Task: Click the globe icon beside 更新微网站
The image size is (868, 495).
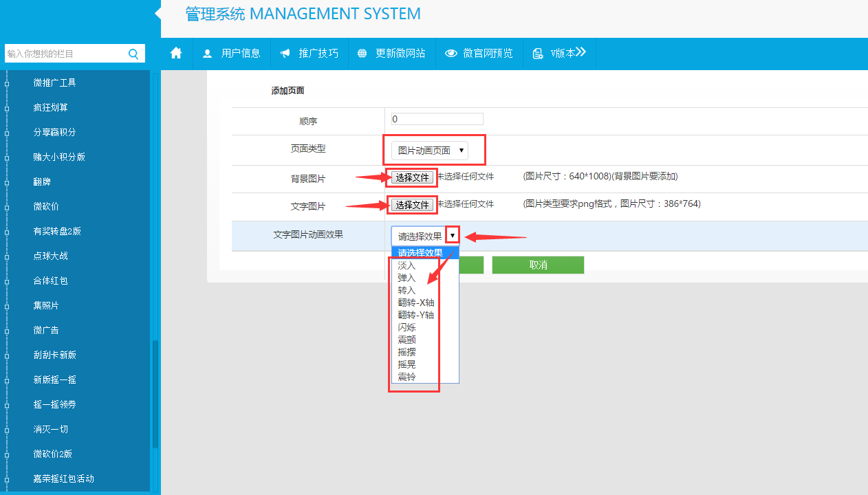Action: pyautogui.click(x=362, y=54)
